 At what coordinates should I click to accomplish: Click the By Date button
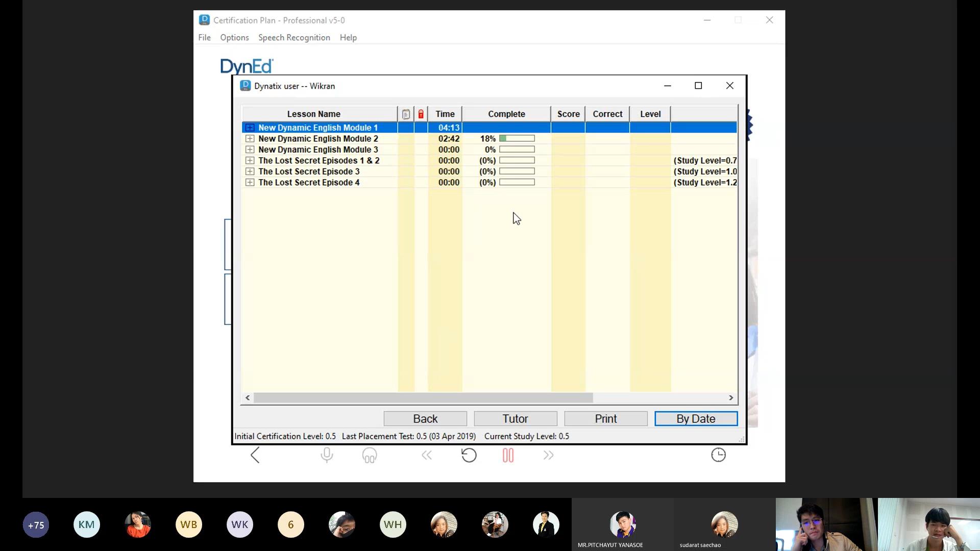tap(696, 419)
